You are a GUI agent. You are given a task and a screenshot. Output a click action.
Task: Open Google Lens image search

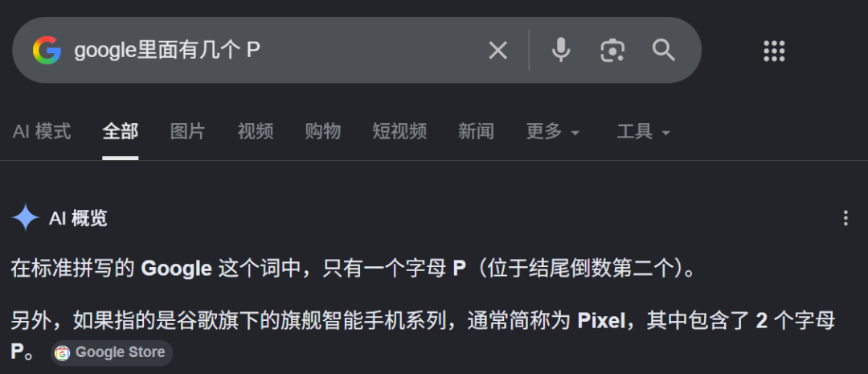pyautogui.click(x=612, y=51)
